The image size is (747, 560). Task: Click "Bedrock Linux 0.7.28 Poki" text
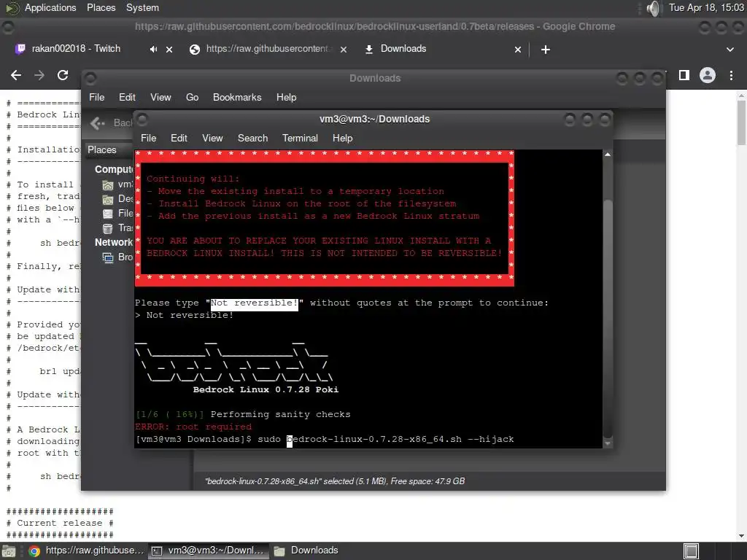pyautogui.click(x=266, y=389)
